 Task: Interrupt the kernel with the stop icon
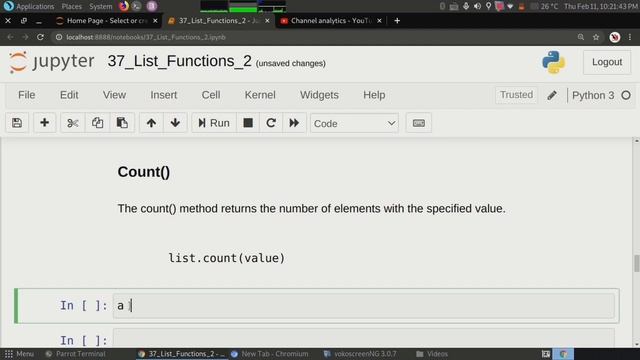[x=248, y=123]
